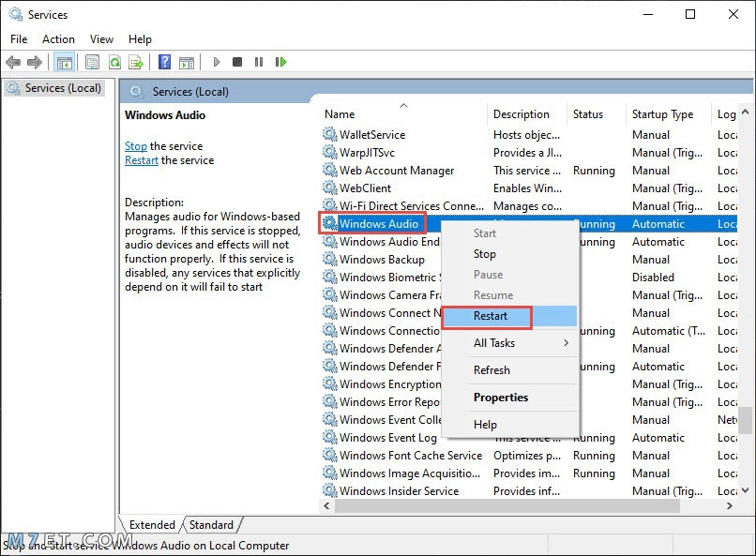Click Services app icon in title bar
The image size is (756, 556).
(x=15, y=14)
